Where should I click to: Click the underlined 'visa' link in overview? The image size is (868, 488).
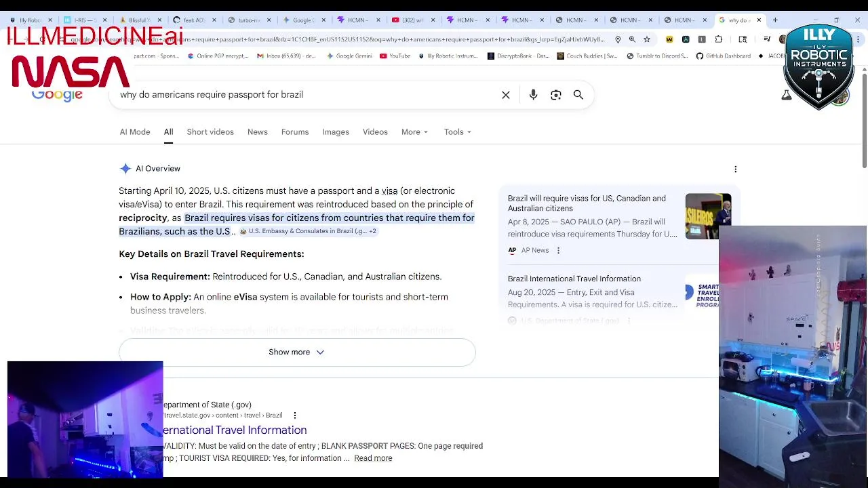(389, 191)
